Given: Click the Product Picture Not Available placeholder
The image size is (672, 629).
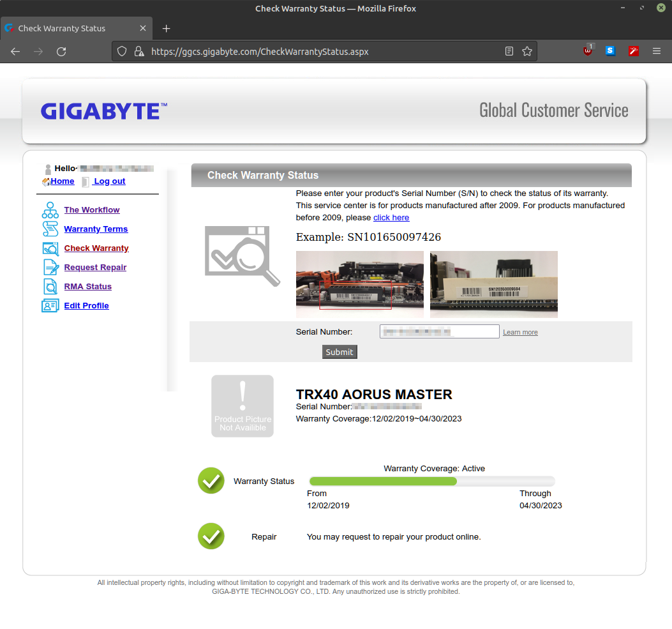Looking at the screenshot, I should pos(243,406).
